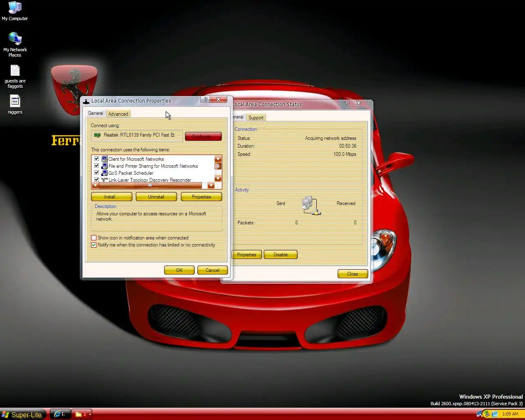Enable Show icon in notification area when connected
Viewport: 525px width, 420px height.
pos(94,238)
